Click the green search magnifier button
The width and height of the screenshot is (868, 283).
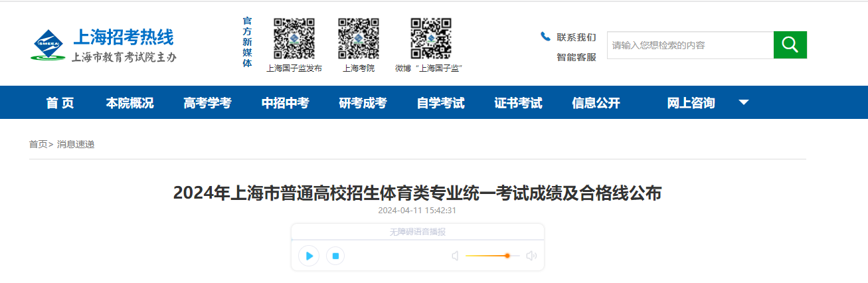[790, 45]
